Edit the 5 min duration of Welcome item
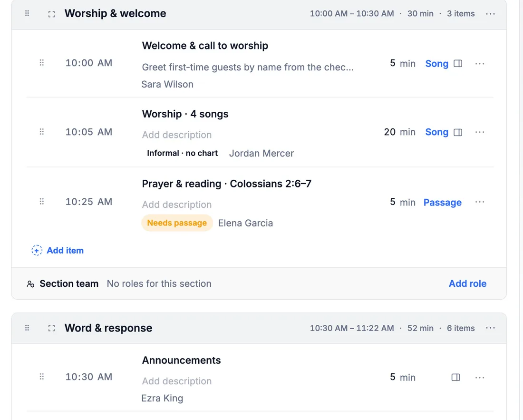This screenshot has width=523, height=420. pyautogui.click(x=403, y=63)
